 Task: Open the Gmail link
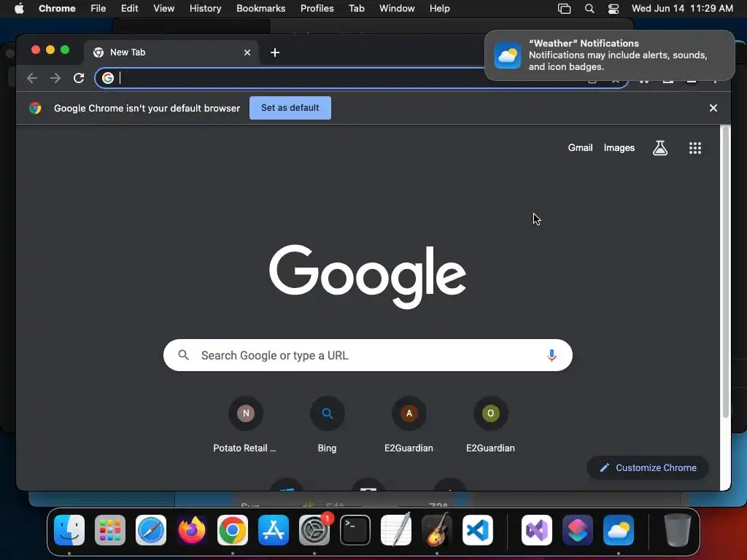[580, 148]
